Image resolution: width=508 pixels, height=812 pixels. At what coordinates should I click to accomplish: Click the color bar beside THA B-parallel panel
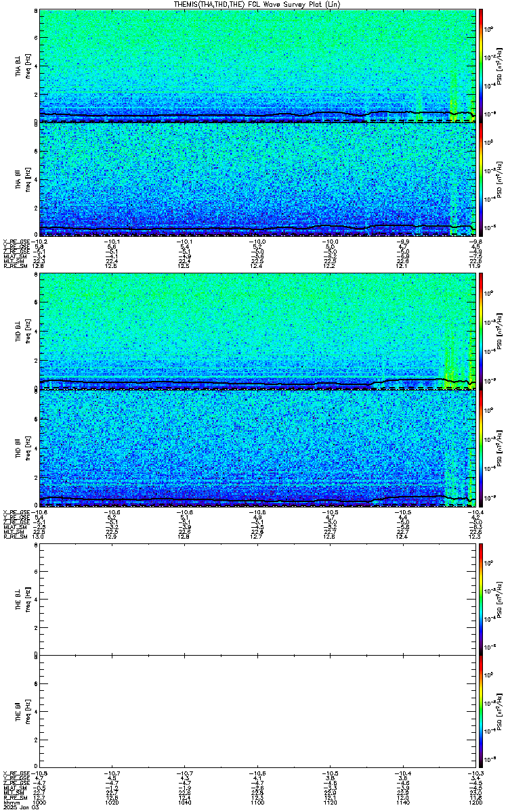point(481,179)
